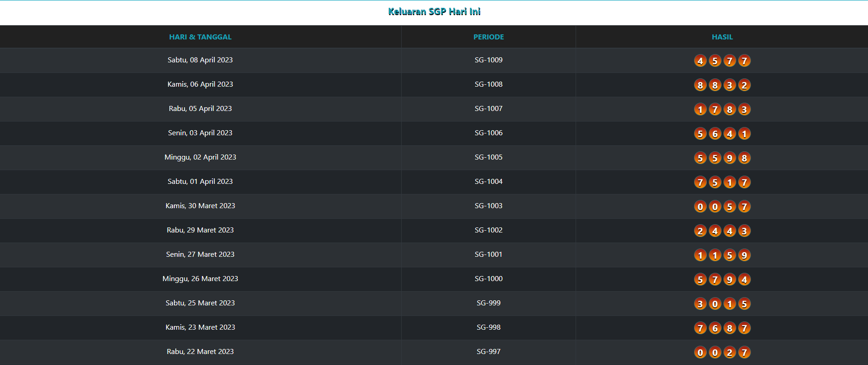868x365 pixels.
Task: Click date cell 'Sabtu, 08 April 2023'
Action: tap(200, 60)
